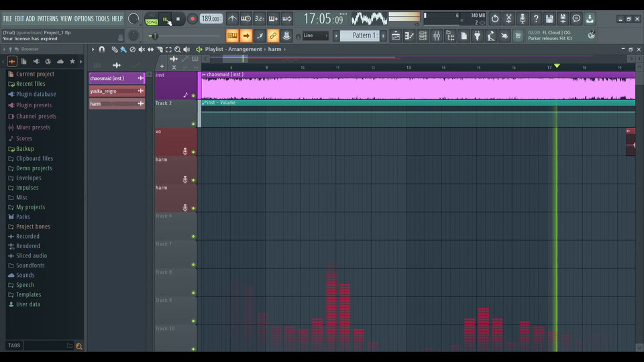
Task: Select the Paint brush tool in Playlist
Action: click(x=123, y=49)
